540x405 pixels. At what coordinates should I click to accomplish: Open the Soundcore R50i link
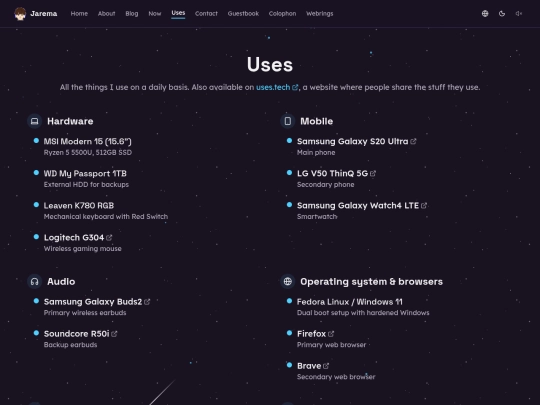pos(77,334)
